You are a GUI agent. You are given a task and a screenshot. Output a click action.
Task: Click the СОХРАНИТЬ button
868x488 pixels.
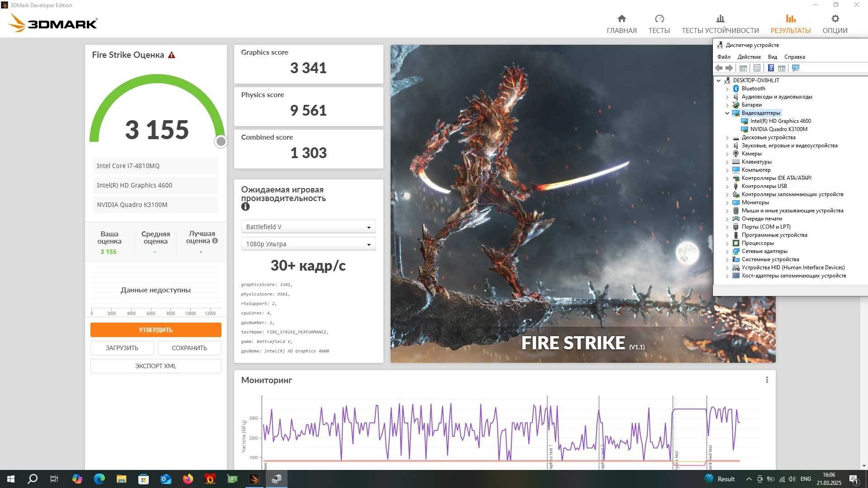[189, 348]
